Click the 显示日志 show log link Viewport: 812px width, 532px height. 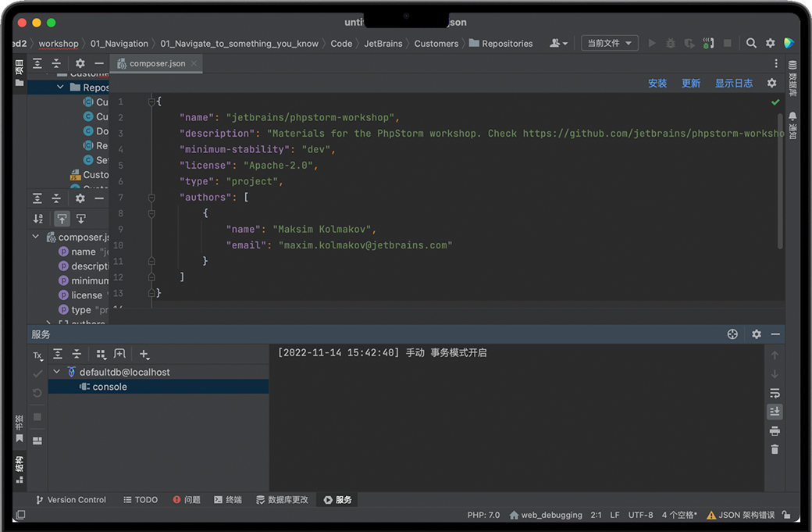pyautogui.click(x=734, y=84)
